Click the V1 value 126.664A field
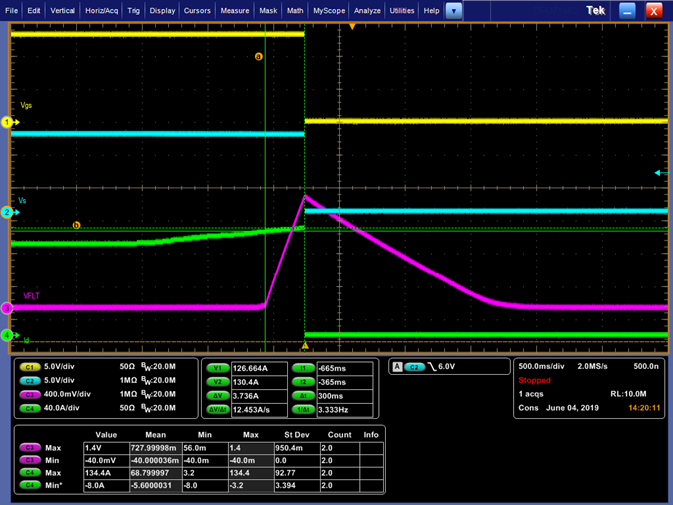673x505 pixels. click(259, 368)
